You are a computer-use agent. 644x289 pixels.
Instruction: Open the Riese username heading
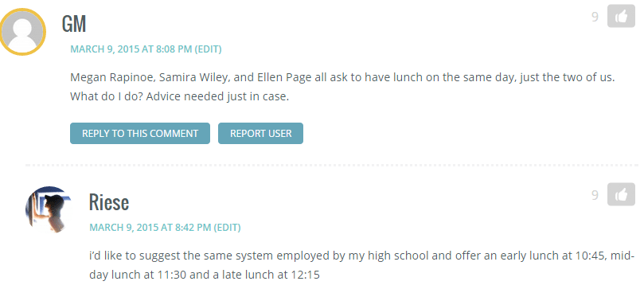[x=109, y=202]
